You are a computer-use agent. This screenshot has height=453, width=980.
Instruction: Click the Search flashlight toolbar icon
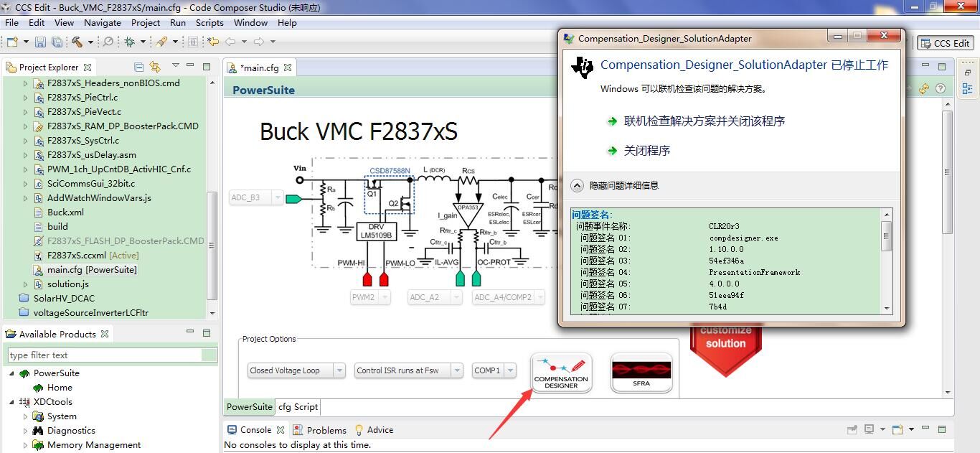coord(162,42)
